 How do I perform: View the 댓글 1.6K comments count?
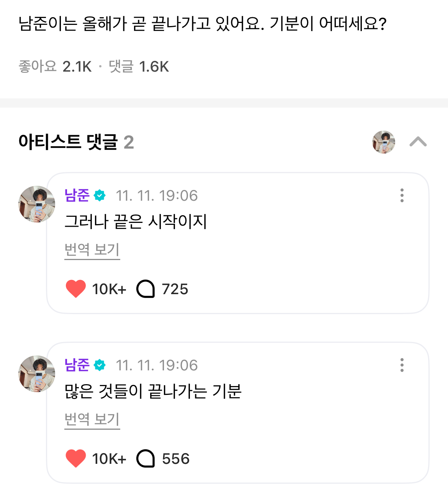[x=139, y=67]
